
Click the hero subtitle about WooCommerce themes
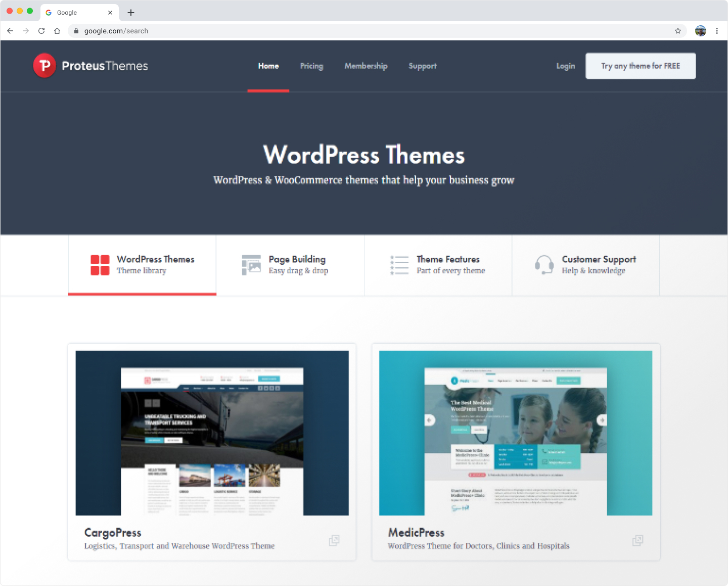[364, 180]
